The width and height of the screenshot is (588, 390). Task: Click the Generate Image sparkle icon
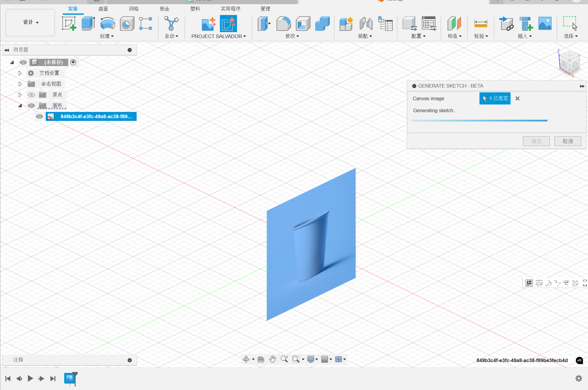point(209,24)
